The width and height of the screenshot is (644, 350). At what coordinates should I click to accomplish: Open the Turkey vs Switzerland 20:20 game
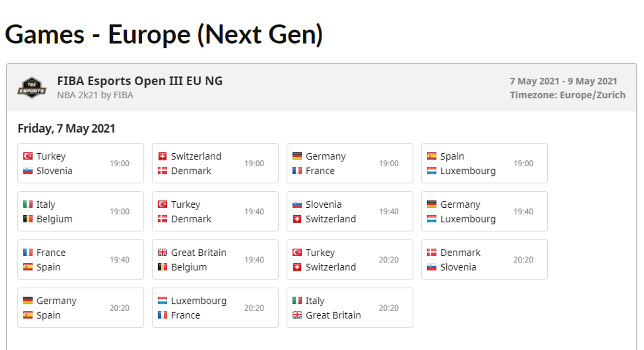[x=350, y=260]
